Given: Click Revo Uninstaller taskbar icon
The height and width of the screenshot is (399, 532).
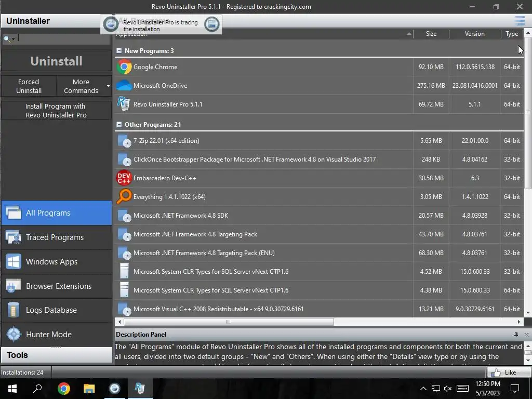Looking at the screenshot, I should pyautogui.click(x=140, y=388).
